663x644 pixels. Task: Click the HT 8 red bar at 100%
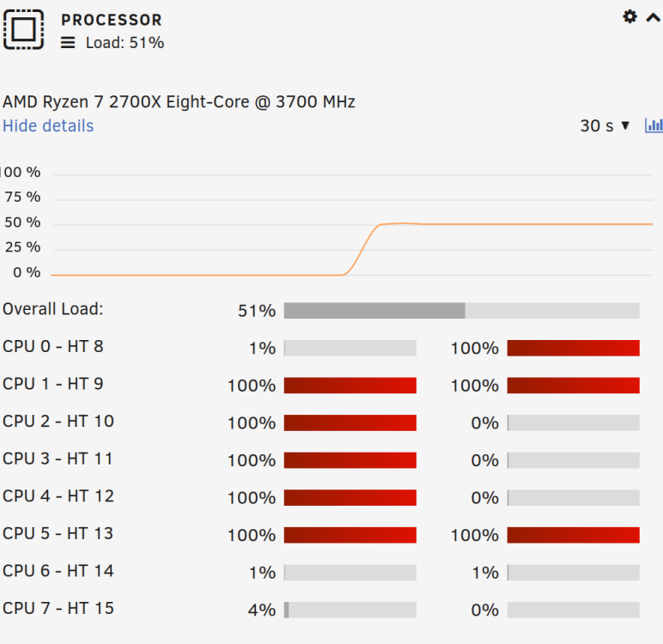tap(574, 348)
